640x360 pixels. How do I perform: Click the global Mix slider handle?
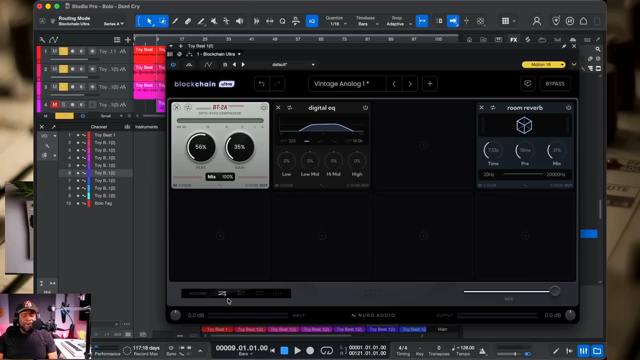pyautogui.click(x=554, y=291)
